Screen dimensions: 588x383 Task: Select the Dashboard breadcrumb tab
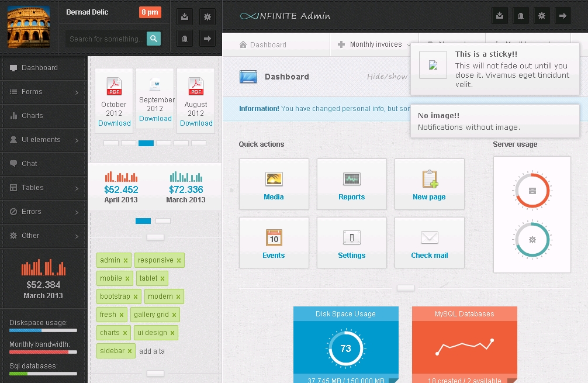pos(263,45)
